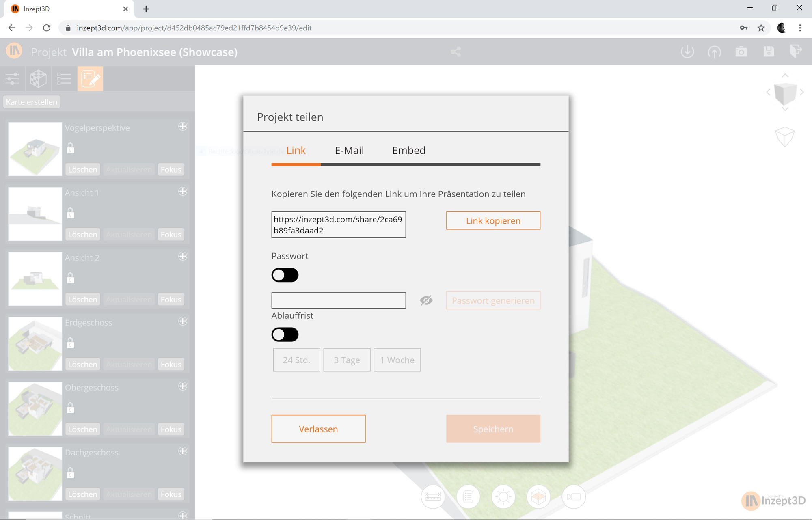This screenshot has height=520, width=812.
Task: Open the settings sliders panel icon
Action: coord(13,78)
